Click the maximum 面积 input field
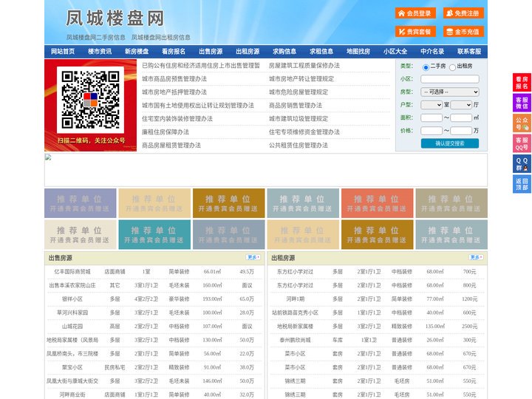This screenshot has width=532, height=399. (x=461, y=117)
